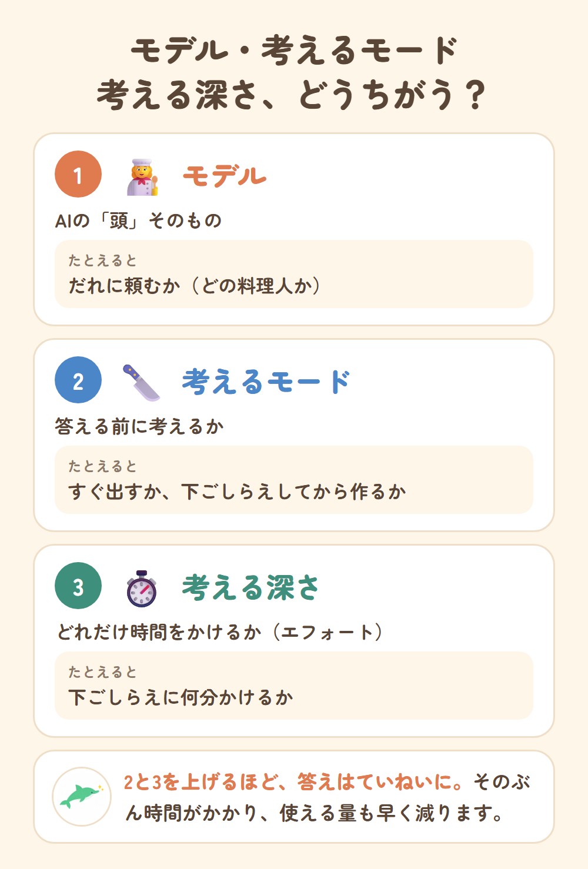
Task: Click the text AIの「頭」そのもの
Action: point(139,221)
